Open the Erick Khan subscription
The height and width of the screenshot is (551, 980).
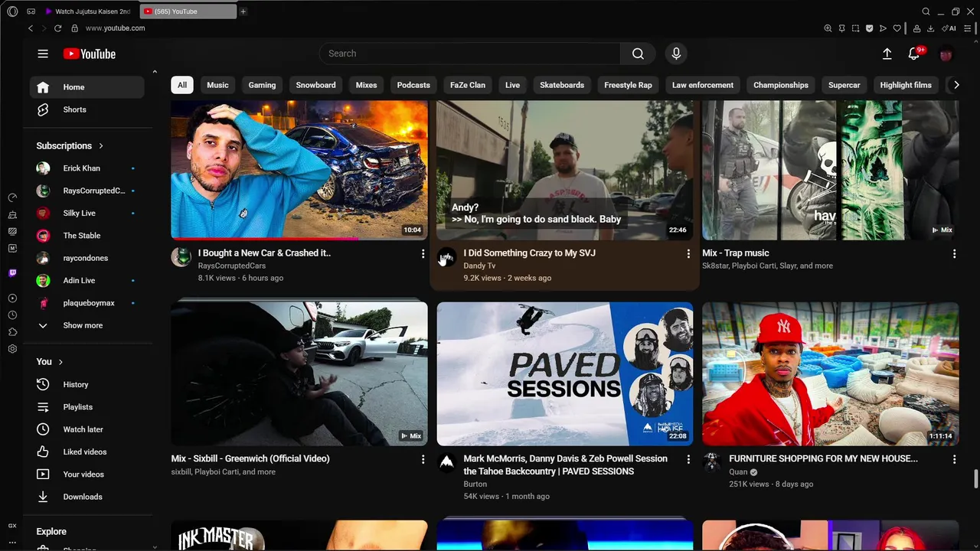point(87,168)
